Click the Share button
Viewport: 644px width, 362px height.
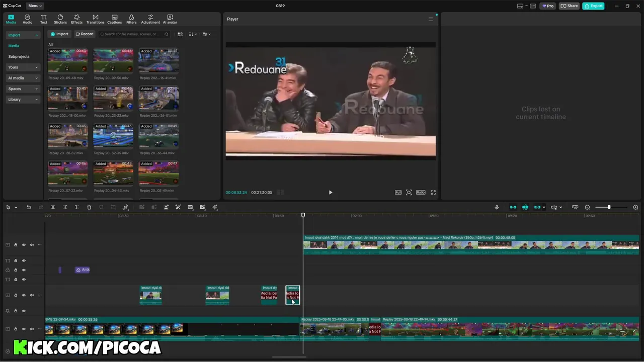(x=569, y=6)
